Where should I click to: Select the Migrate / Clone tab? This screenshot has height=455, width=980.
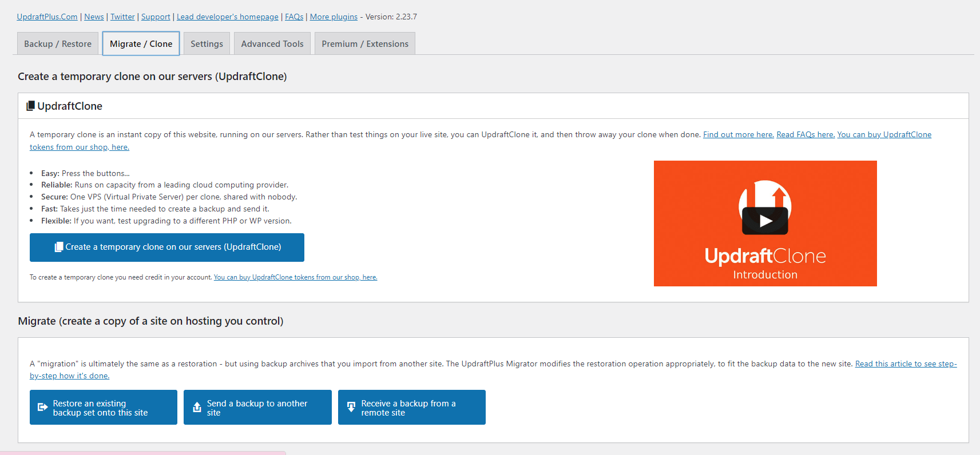pyautogui.click(x=141, y=44)
